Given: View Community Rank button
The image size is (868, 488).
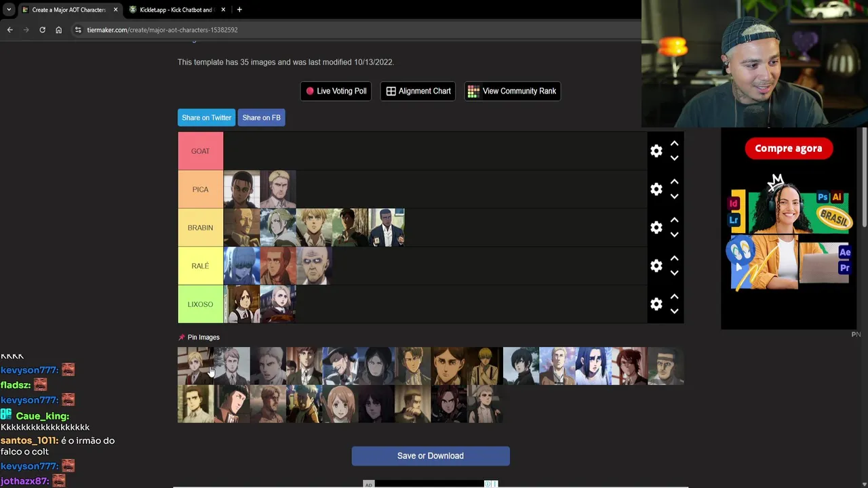Looking at the screenshot, I should coord(512,91).
